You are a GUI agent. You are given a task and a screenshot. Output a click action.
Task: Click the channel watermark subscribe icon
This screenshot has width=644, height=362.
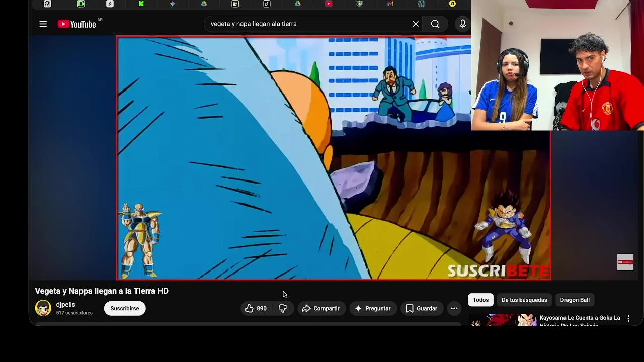(x=625, y=262)
